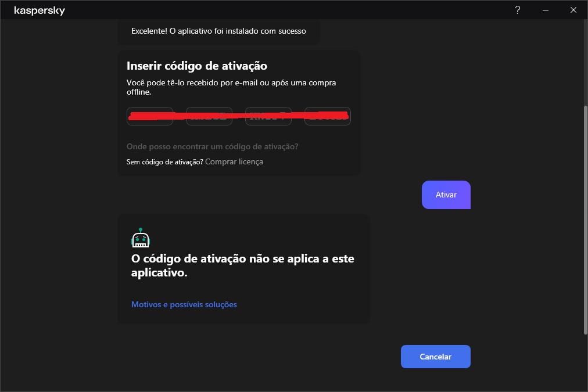Follow the "Comprar licença" link
This screenshot has width=588, height=392.
pyautogui.click(x=234, y=162)
